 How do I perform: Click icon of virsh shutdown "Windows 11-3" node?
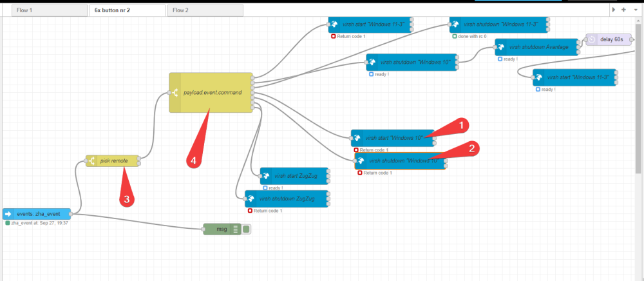point(455,24)
